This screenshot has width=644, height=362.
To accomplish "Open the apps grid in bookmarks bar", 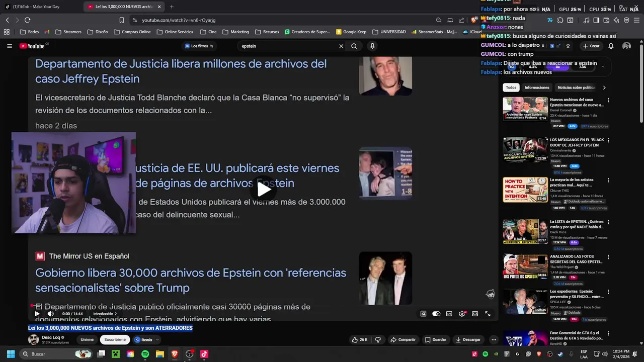I will (7, 32).
